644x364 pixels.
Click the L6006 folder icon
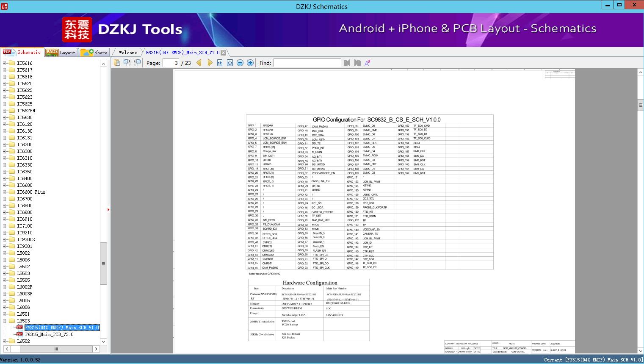pos(12,307)
